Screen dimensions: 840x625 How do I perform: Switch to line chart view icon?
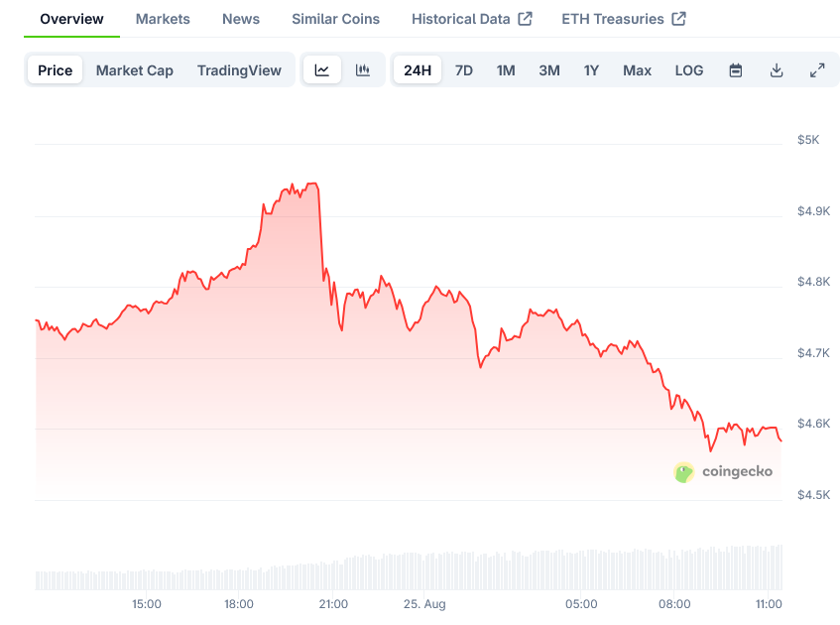click(322, 70)
